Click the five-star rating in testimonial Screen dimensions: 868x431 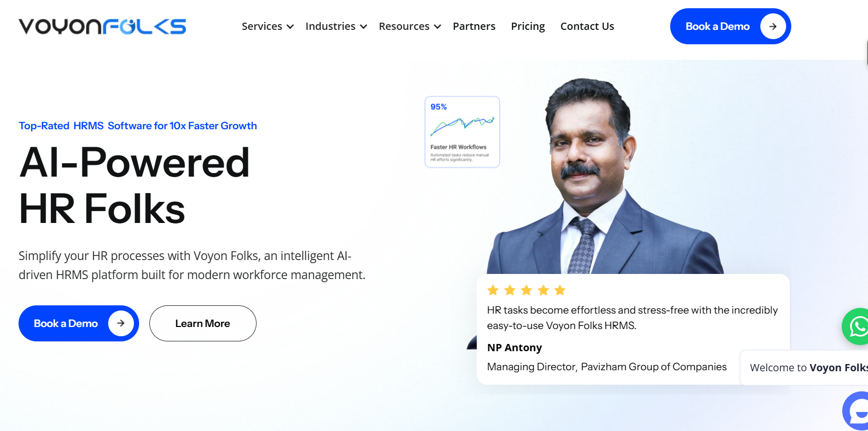click(x=526, y=290)
